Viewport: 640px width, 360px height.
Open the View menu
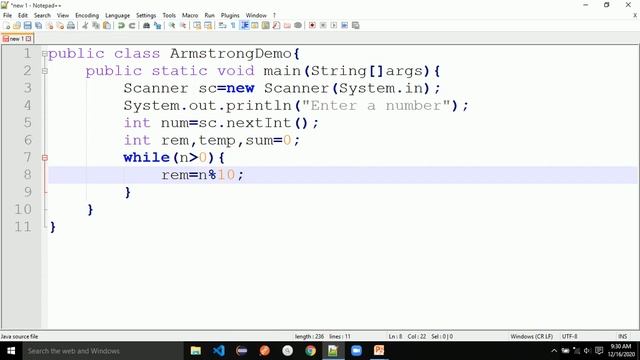[x=62, y=15]
